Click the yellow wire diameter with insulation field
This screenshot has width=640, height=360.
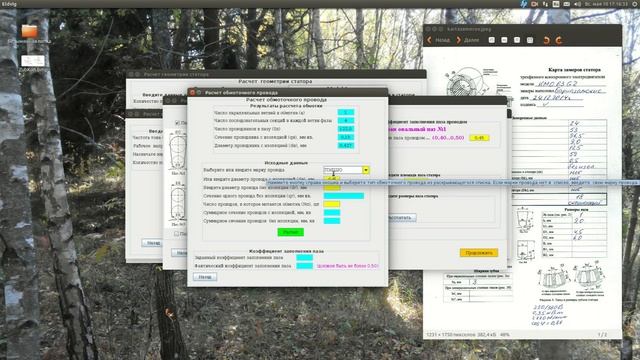(332, 179)
